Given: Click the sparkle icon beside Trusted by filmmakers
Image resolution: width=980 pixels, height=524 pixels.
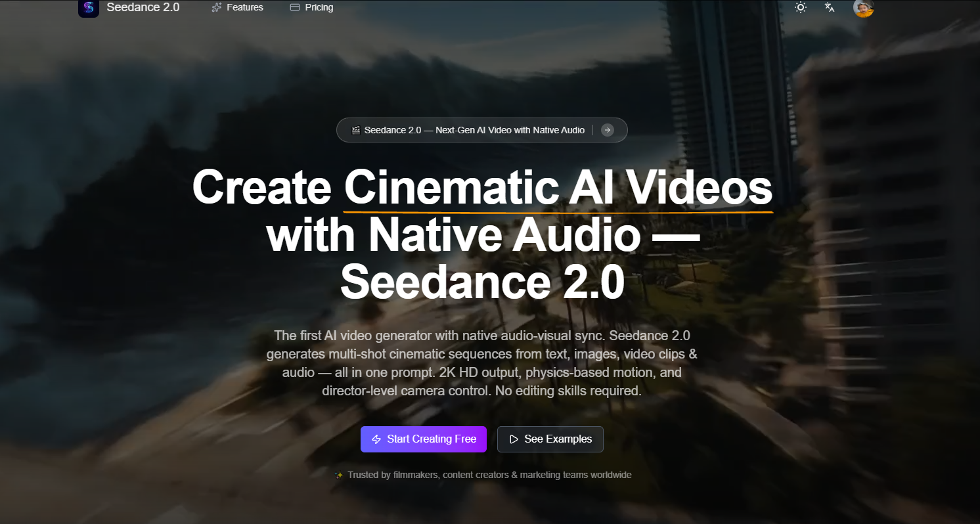Looking at the screenshot, I should (x=339, y=475).
